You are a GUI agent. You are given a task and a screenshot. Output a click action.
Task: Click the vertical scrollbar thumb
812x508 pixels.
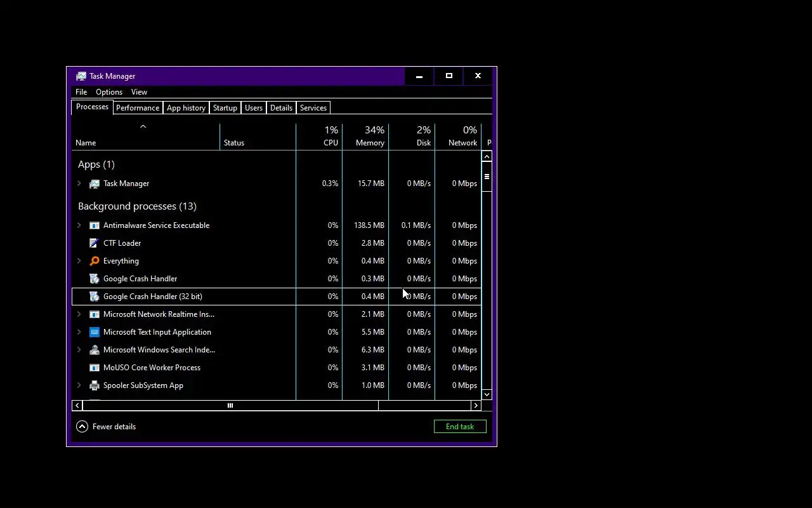(487, 177)
